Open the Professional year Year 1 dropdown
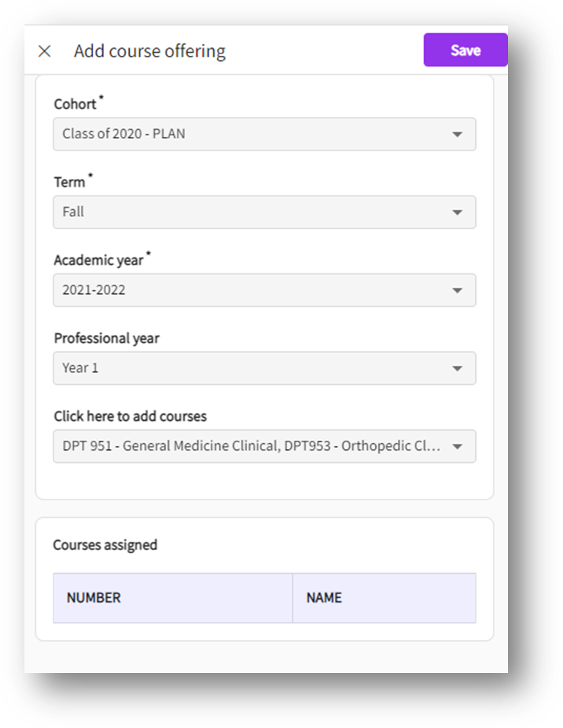Screen dimensions: 563x728 coord(252,368)
